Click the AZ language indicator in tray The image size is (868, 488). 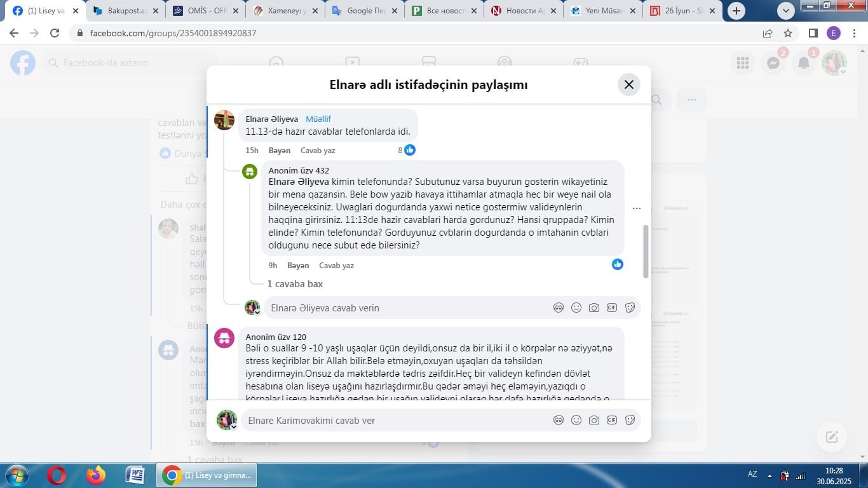[752, 474]
